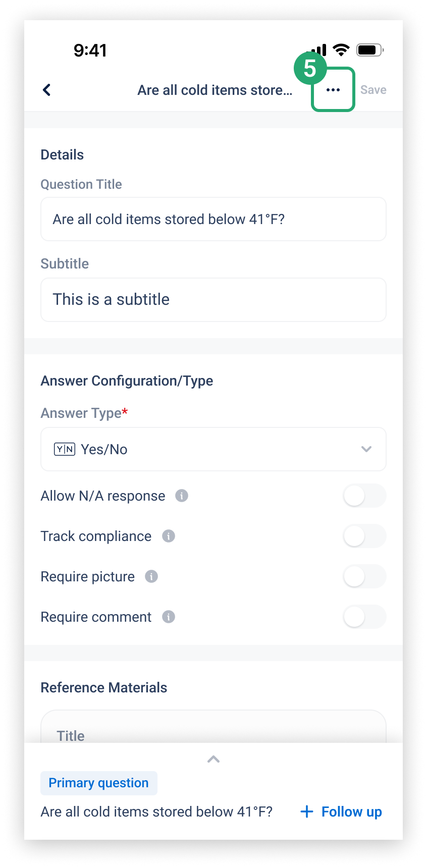Show info for Track compliance
Image resolution: width=427 pixels, height=868 pixels.
(x=169, y=536)
